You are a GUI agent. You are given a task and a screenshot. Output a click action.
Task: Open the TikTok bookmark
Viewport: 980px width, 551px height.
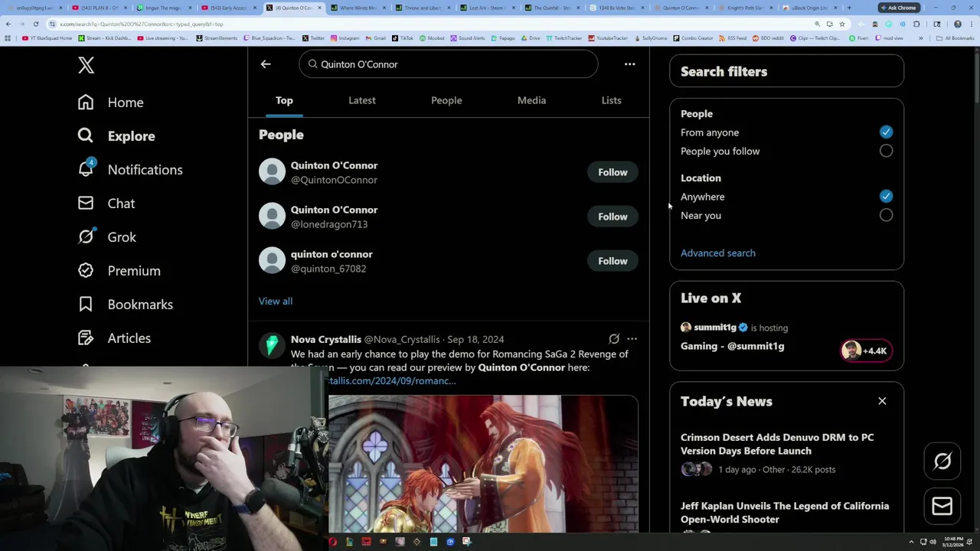coord(403,37)
